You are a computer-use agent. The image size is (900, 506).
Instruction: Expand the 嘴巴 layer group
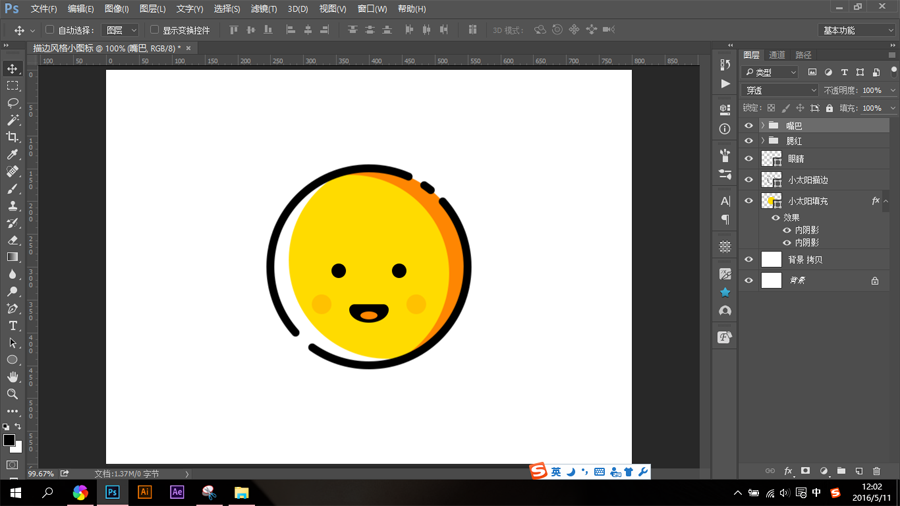(x=762, y=126)
